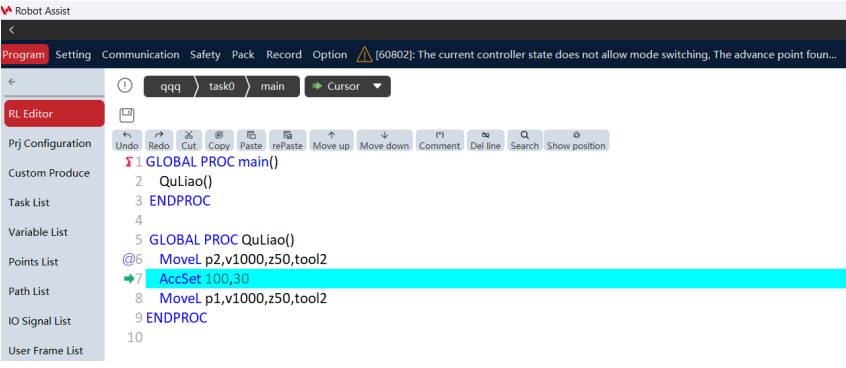Save the program with the floppy disk icon
The width and height of the screenshot is (846, 368).
point(127,115)
